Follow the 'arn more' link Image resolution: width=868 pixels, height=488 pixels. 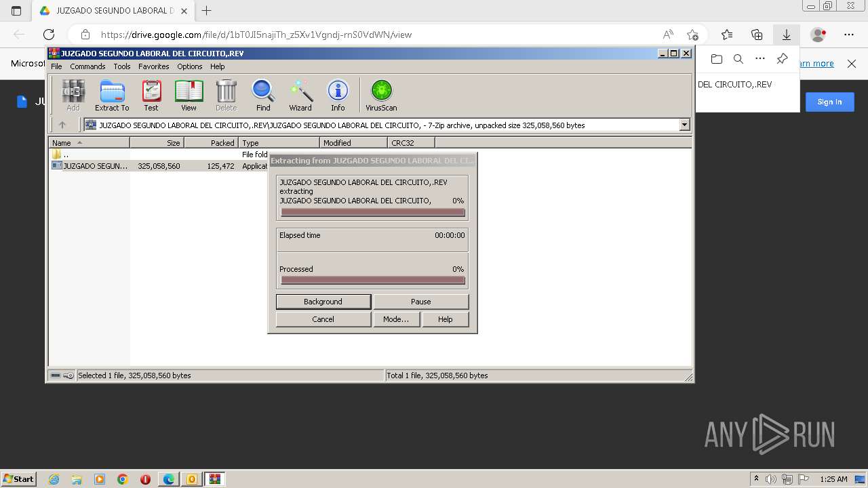[x=817, y=64]
